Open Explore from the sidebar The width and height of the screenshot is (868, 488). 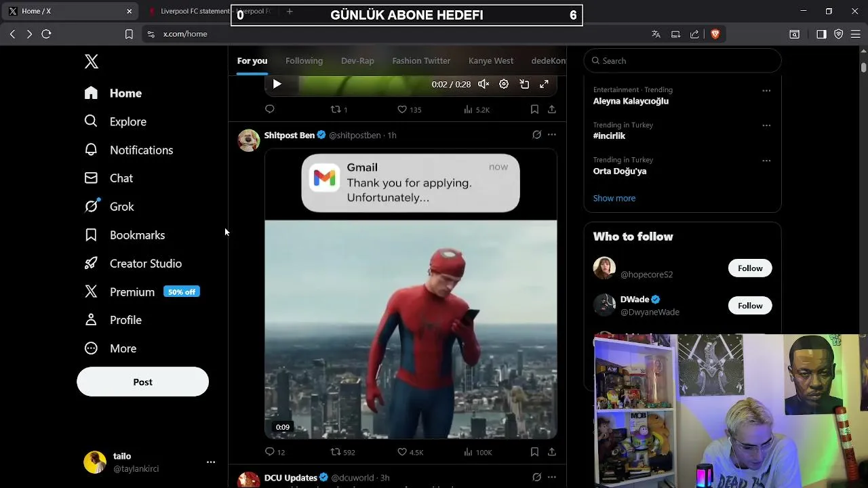[115, 121]
